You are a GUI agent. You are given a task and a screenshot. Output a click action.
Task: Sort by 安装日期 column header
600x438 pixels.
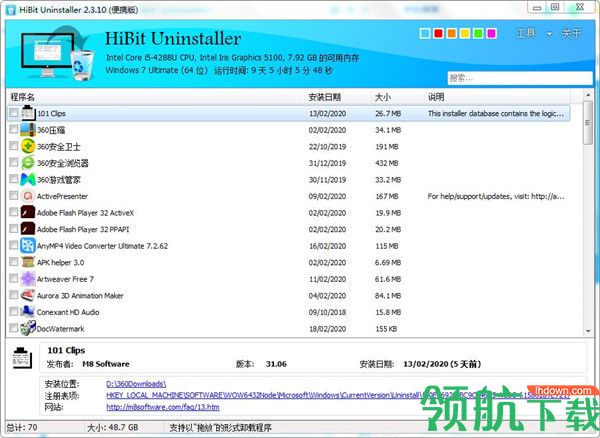tap(324, 97)
